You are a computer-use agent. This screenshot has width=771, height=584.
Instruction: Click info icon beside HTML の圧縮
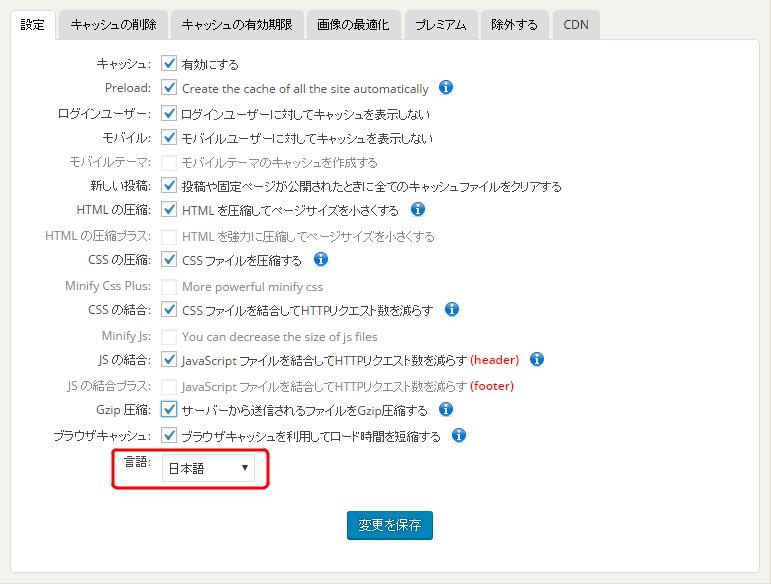click(x=418, y=210)
